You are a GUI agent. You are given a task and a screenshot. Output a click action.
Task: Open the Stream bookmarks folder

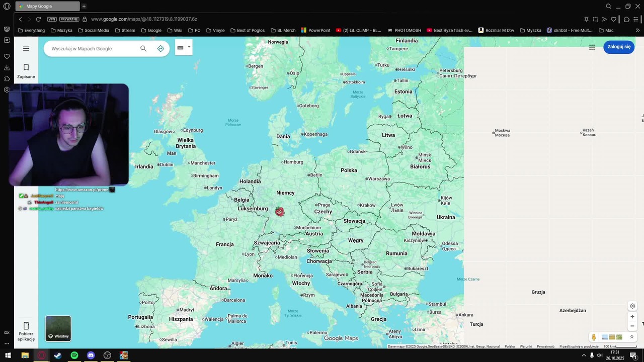(x=125, y=30)
